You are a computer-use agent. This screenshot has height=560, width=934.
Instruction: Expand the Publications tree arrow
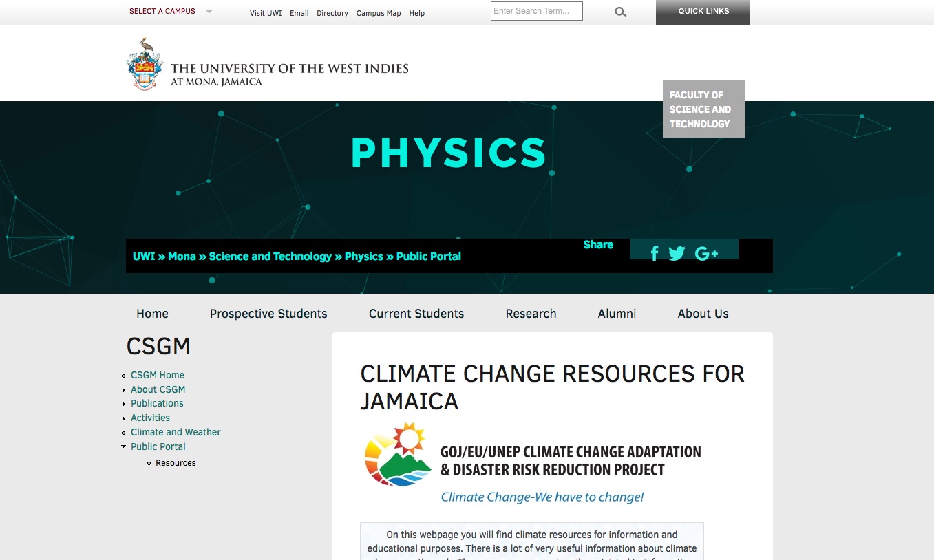[x=124, y=405]
